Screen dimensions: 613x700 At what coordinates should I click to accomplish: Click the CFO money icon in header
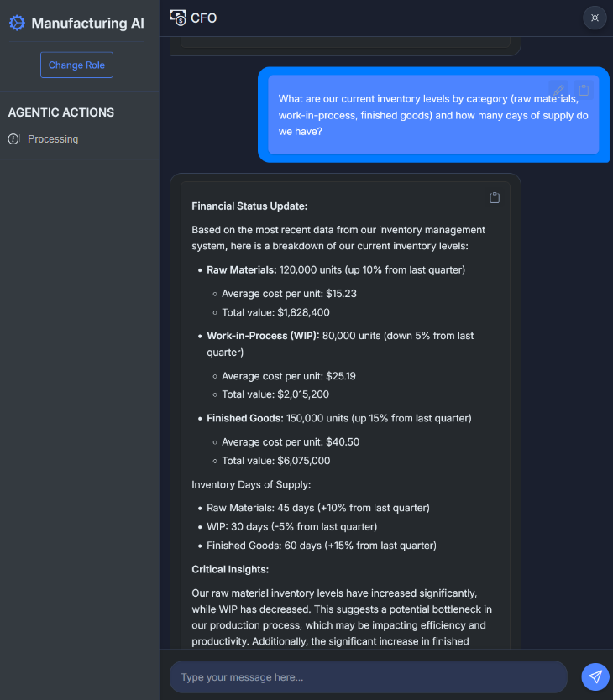point(177,18)
